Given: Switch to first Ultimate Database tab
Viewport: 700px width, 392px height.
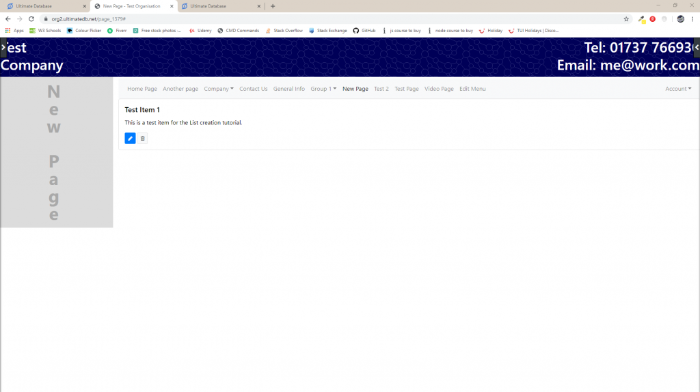Looking at the screenshot, I should [45, 6].
